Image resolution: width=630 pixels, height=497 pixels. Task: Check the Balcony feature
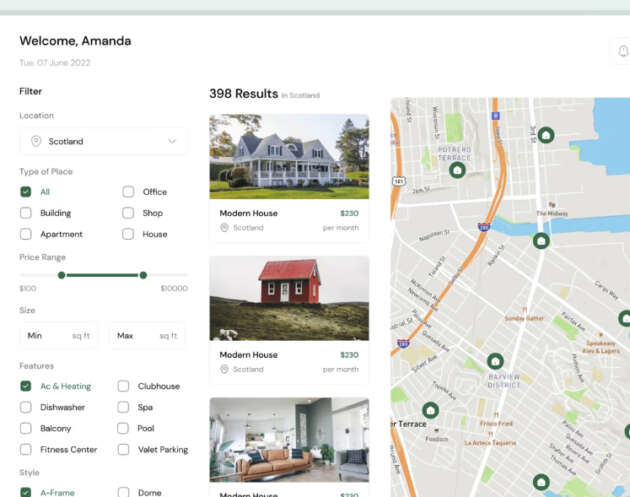[x=26, y=428]
